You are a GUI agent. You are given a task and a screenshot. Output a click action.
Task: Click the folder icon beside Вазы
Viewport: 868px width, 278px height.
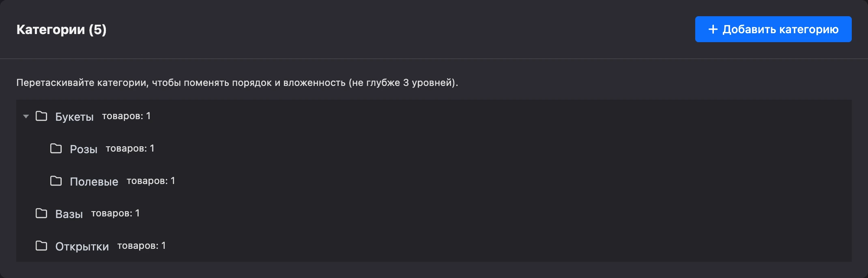click(x=41, y=214)
